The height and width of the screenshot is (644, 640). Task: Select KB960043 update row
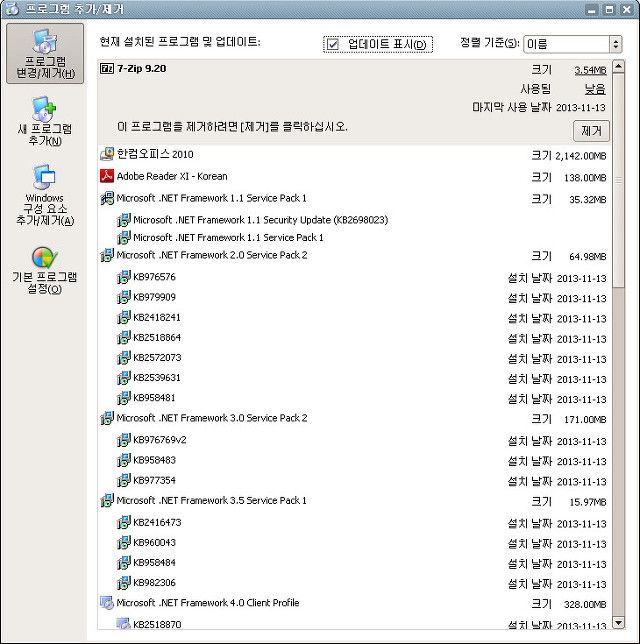click(x=353, y=543)
